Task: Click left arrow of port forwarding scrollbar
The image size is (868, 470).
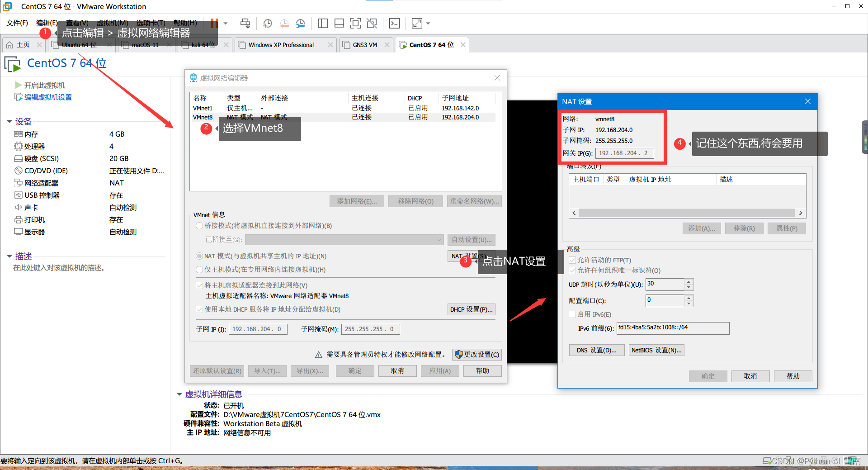Action: pyautogui.click(x=574, y=213)
